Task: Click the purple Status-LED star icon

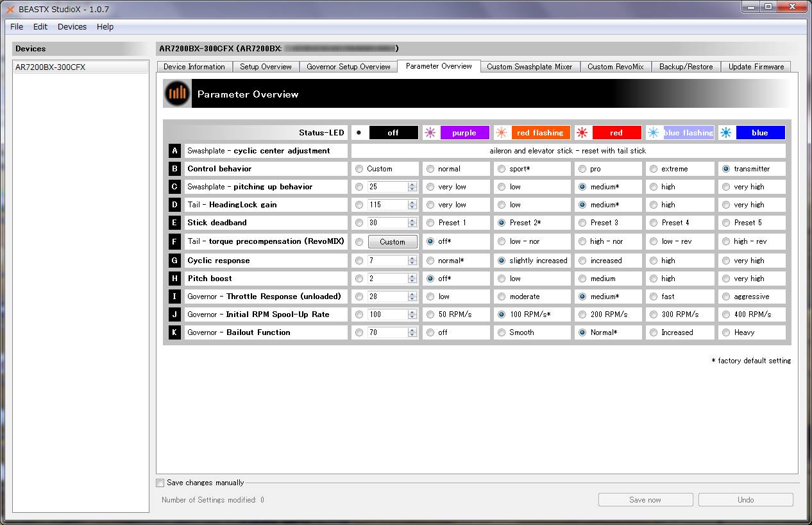Action: coord(430,133)
